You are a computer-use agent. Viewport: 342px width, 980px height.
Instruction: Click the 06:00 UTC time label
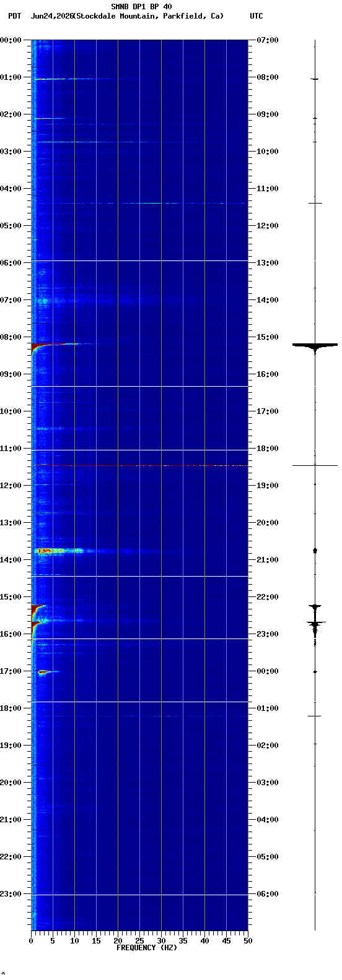267,894
